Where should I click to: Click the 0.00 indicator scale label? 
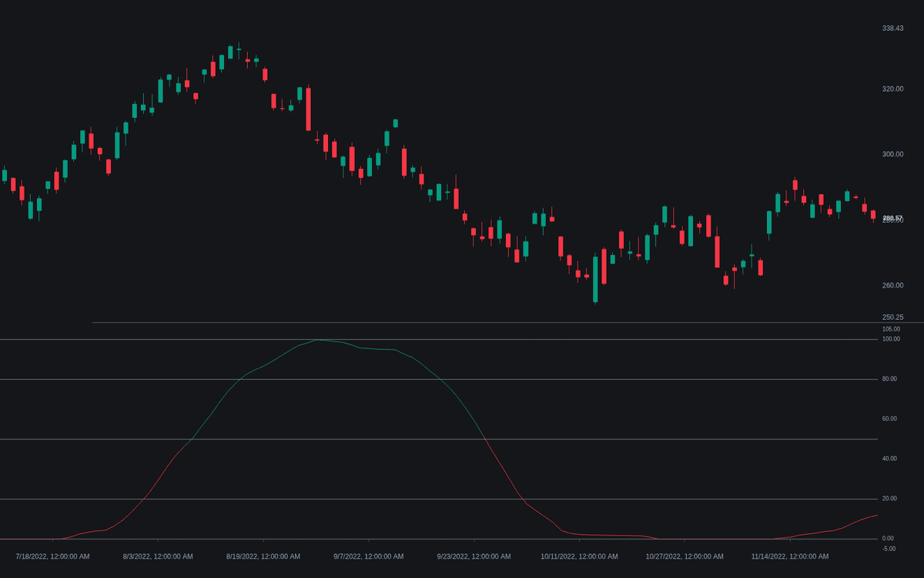(x=888, y=539)
